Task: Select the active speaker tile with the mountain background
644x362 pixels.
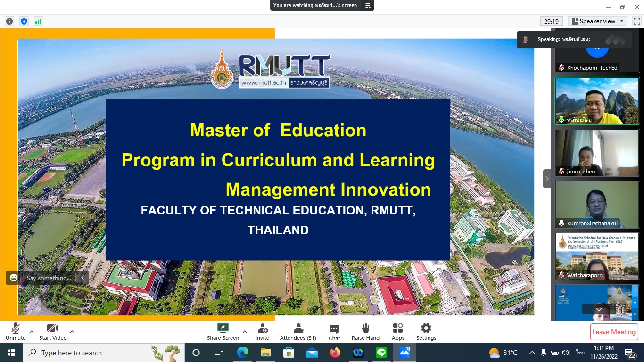Action: (597, 101)
